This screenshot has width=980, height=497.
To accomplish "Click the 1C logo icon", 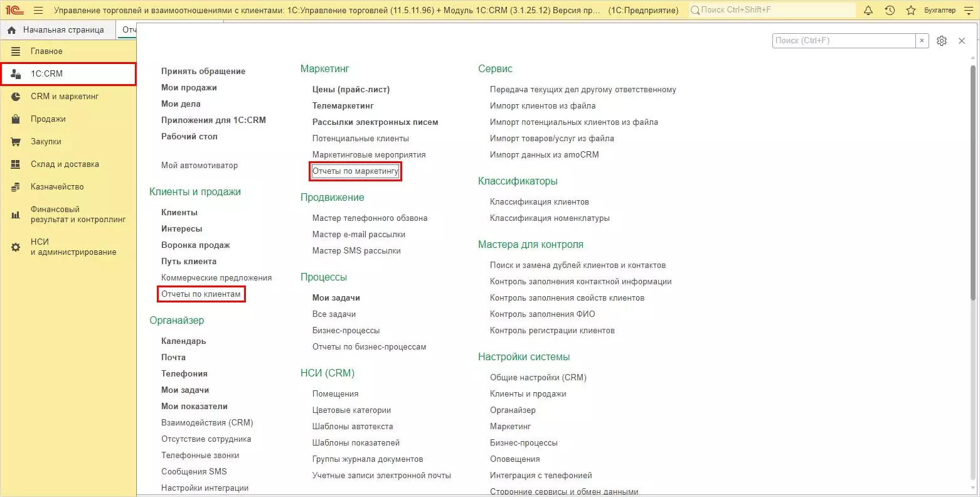I will [x=14, y=10].
